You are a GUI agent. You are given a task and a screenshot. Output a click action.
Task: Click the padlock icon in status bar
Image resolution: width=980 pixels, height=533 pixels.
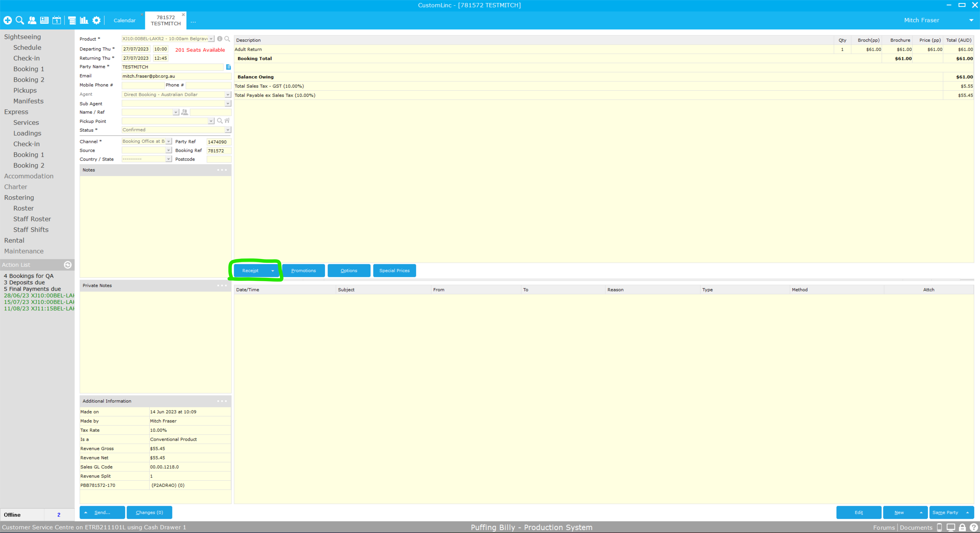coord(962,528)
